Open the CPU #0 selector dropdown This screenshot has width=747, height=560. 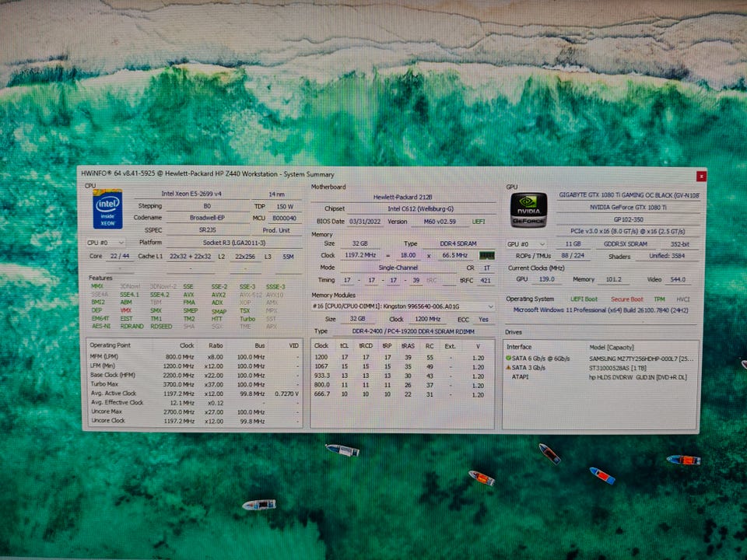pyautogui.click(x=106, y=243)
